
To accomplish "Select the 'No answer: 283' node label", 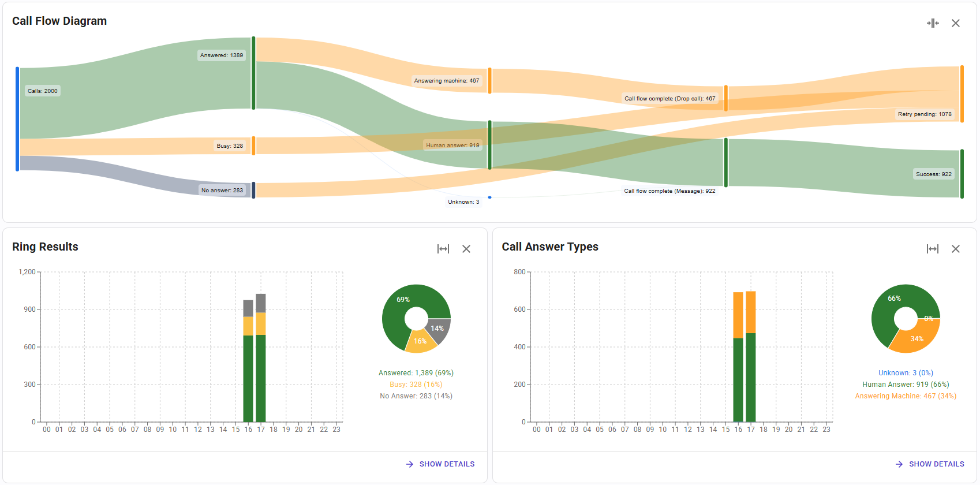I will click(x=222, y=191).
